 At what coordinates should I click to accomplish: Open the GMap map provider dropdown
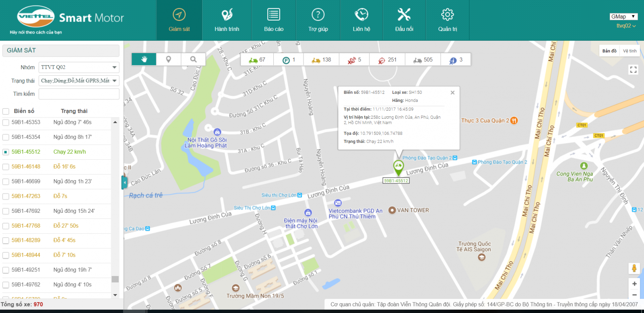point(623,16)
